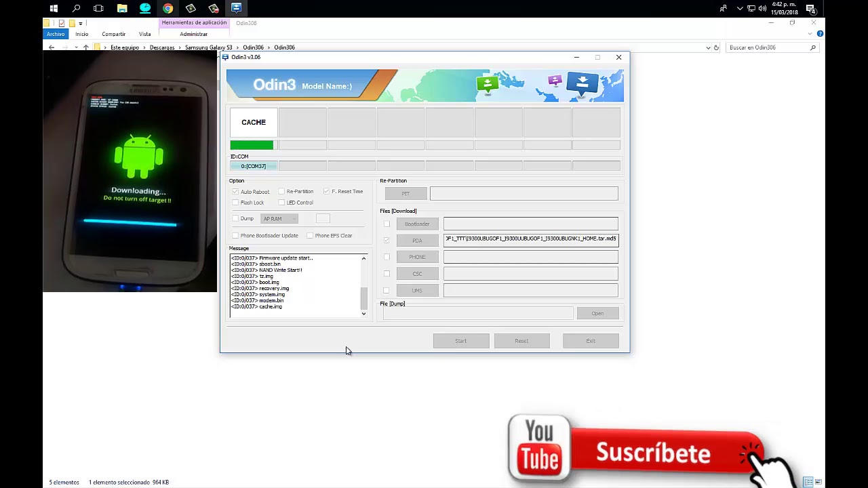868x488 pixels.
Task: Toggle the Dump checkbox
Action: 235,218
